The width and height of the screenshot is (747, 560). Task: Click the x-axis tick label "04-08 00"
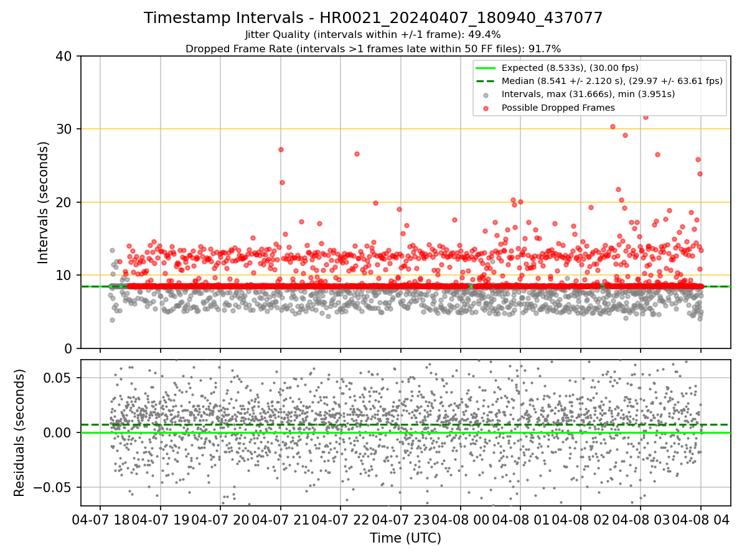(x=461, y=519)
